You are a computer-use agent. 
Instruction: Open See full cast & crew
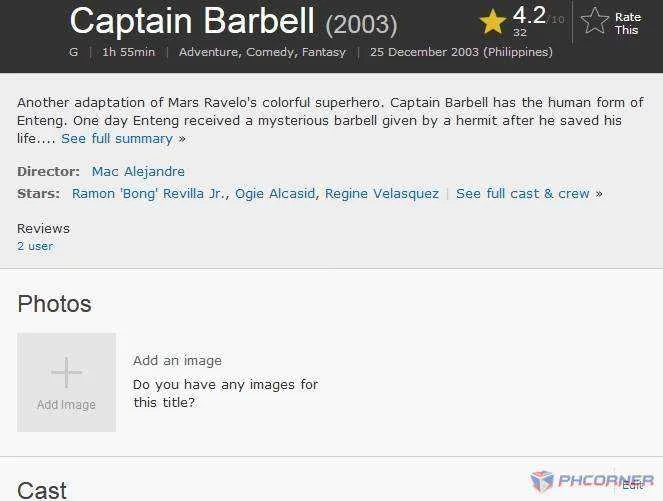pyautogui.click(x=523, y=194)
